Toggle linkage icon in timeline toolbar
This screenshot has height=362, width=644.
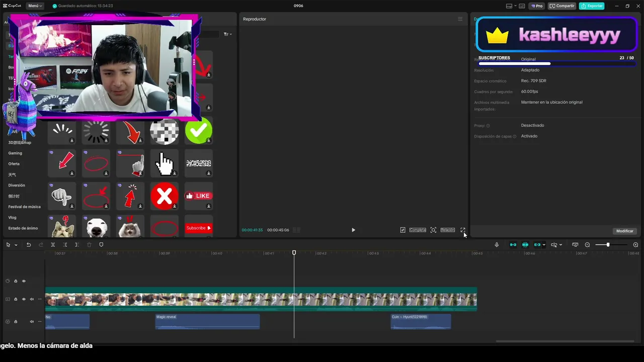click(x=537, y=245)
